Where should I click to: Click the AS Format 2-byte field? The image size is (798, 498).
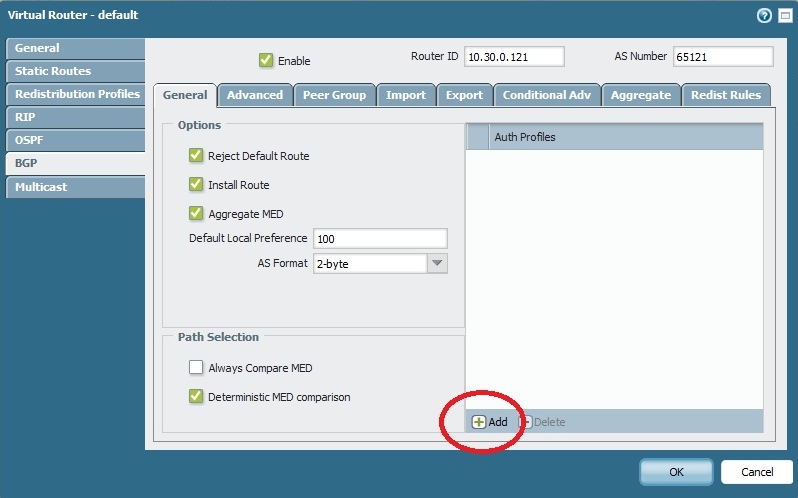click(370, 263)
